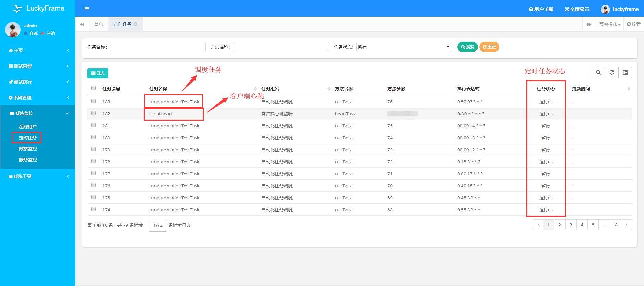Click the 任务编号 column header
Viewport: 644px width, 286px height.
click(x=111, y=89)
